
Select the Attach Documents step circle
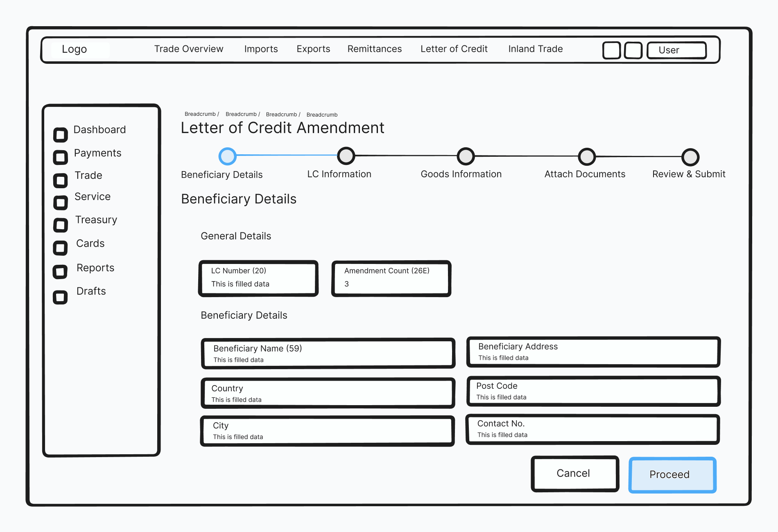click(587, 157)
